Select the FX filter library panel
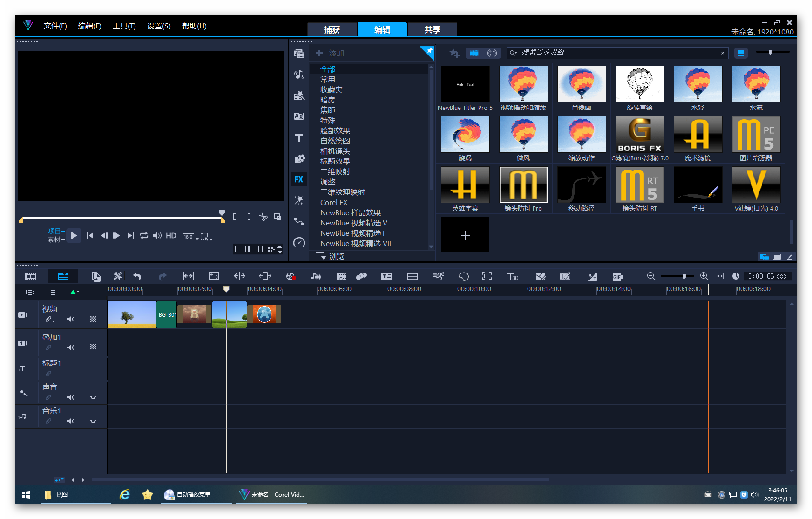The width and height of the screenshot is (812, 519). point(299,179)
